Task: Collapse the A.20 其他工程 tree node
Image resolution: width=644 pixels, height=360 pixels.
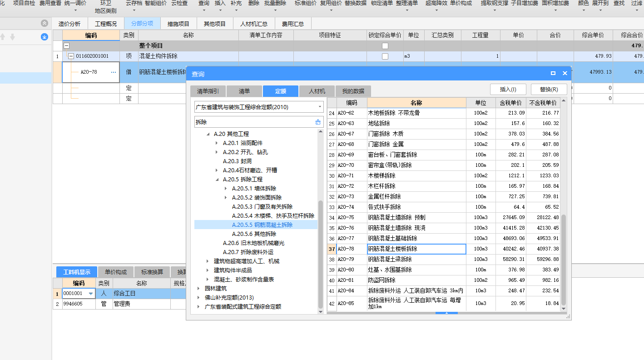Action: point(208,134)
